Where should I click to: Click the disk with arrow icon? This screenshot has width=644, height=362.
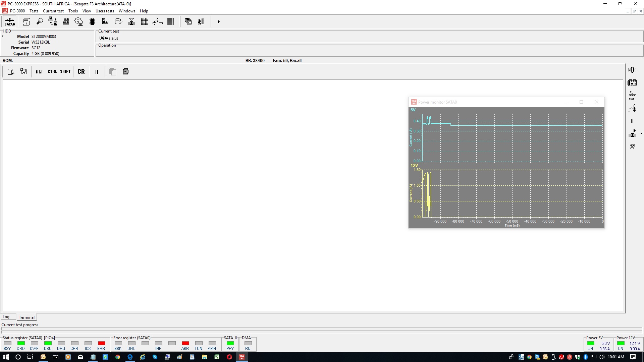pyautogui.click(x=118, y=21)
